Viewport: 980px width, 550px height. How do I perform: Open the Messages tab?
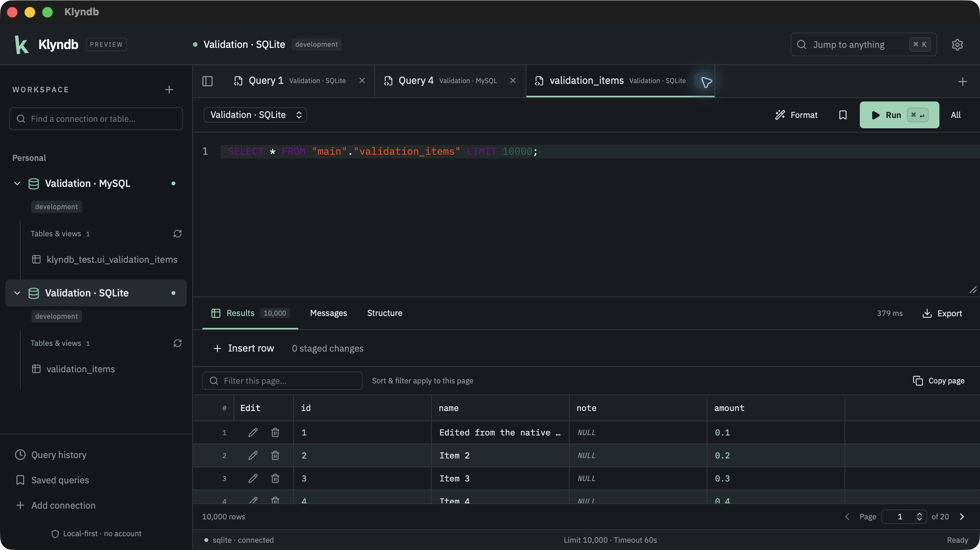click(328, 313)
